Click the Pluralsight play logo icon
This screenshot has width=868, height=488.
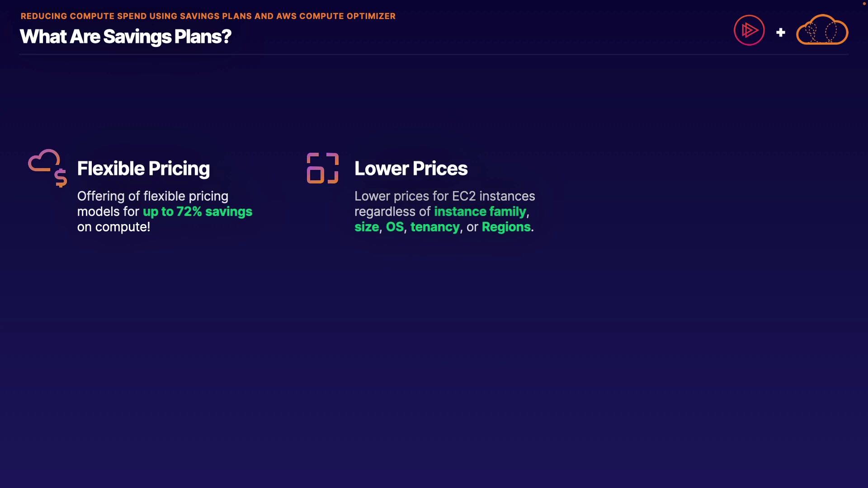[749, 30]
